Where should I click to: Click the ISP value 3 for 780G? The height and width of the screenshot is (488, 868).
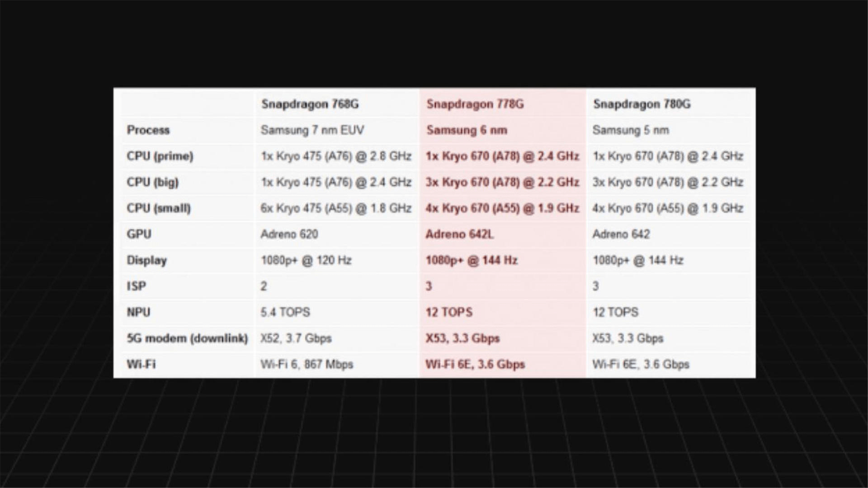point(596,286)
